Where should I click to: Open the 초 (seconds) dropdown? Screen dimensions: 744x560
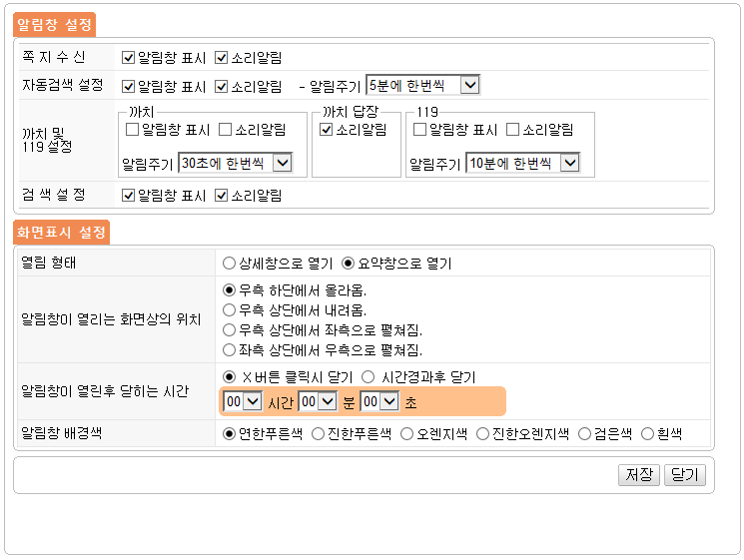379,401
